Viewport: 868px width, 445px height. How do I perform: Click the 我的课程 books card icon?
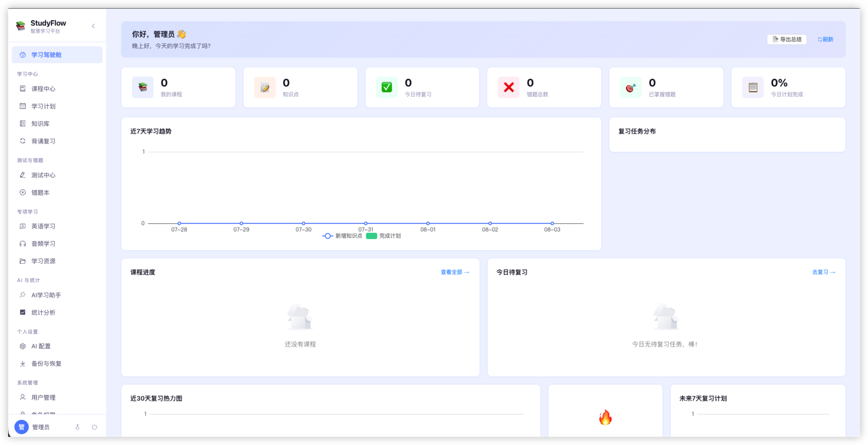tap(143, 87)
